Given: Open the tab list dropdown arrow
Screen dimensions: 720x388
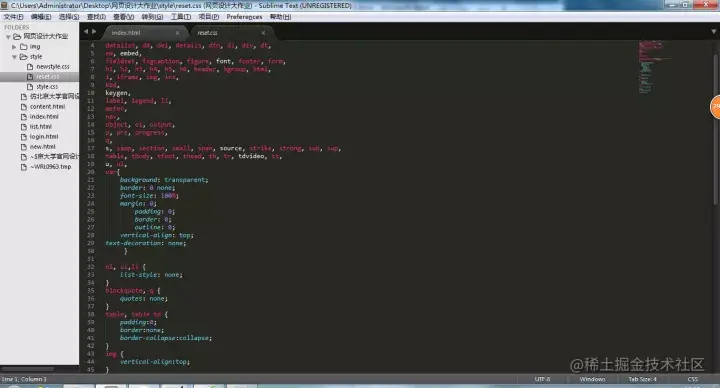Looking at the screenshot, I should point(714,32).
